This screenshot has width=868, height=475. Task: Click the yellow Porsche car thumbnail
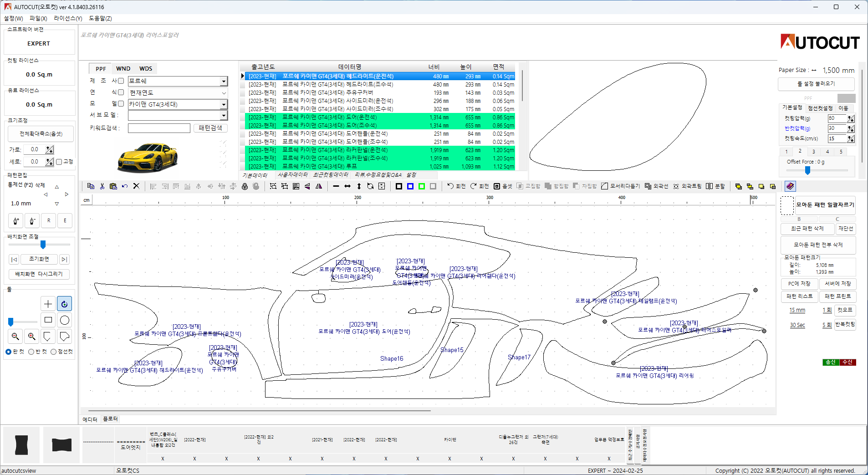[147, 157]
